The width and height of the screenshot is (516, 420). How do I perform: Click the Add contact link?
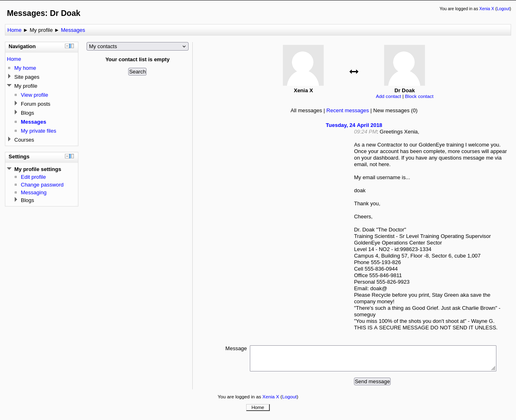388,97
